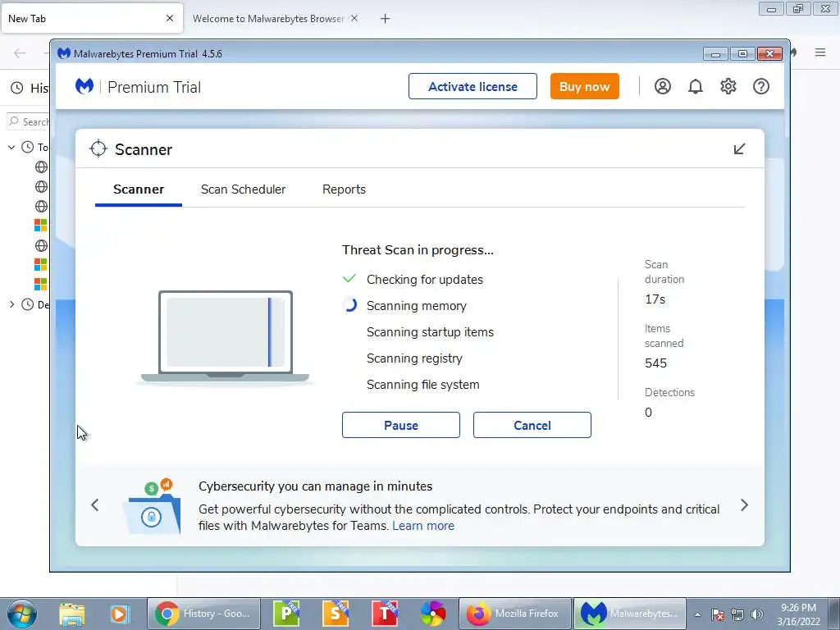Viewport: 840px width, 630px height.
Task: Open a new browser tab
Action: point(386,19)
